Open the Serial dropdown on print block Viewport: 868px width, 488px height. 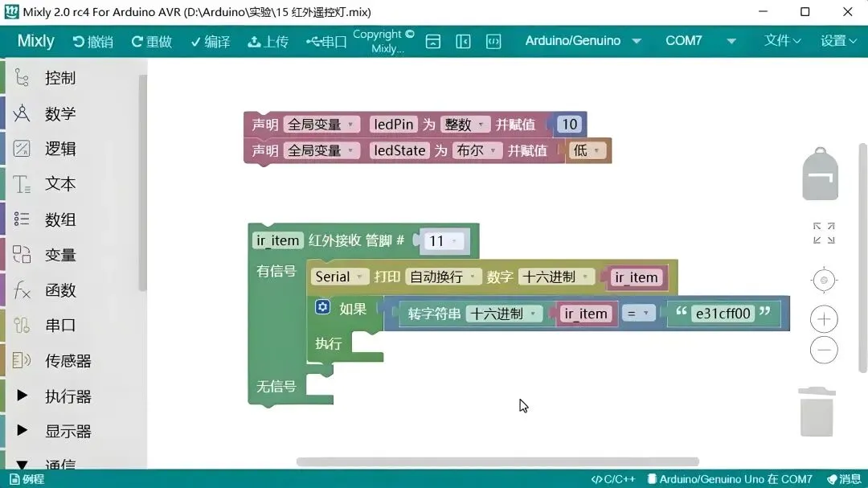[339, 277]
